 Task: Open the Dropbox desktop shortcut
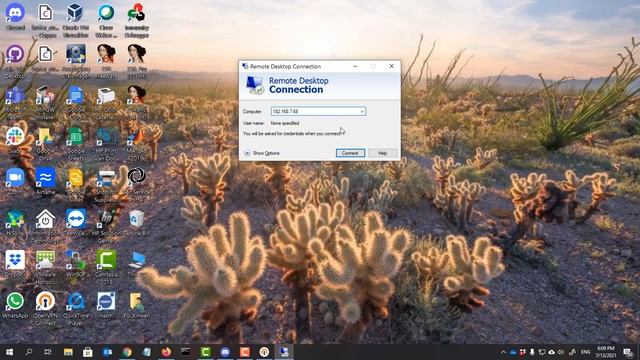15,264
